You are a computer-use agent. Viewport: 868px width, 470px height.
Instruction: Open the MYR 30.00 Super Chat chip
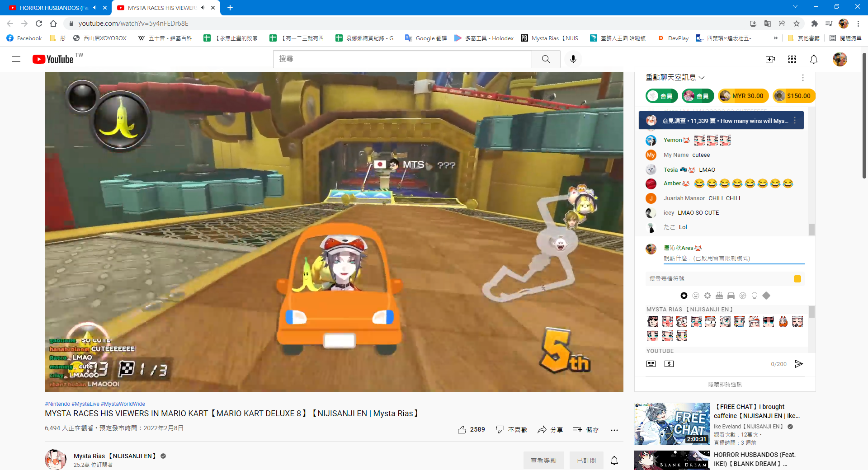pos(743,96)
